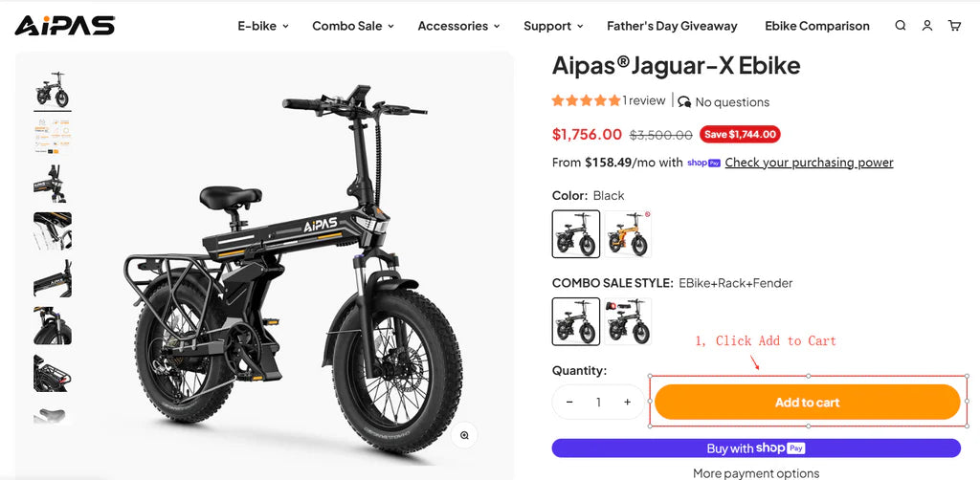Click the image zoom magnifier icon
This screenshot has height=480, width=980.
coord(464,435)
